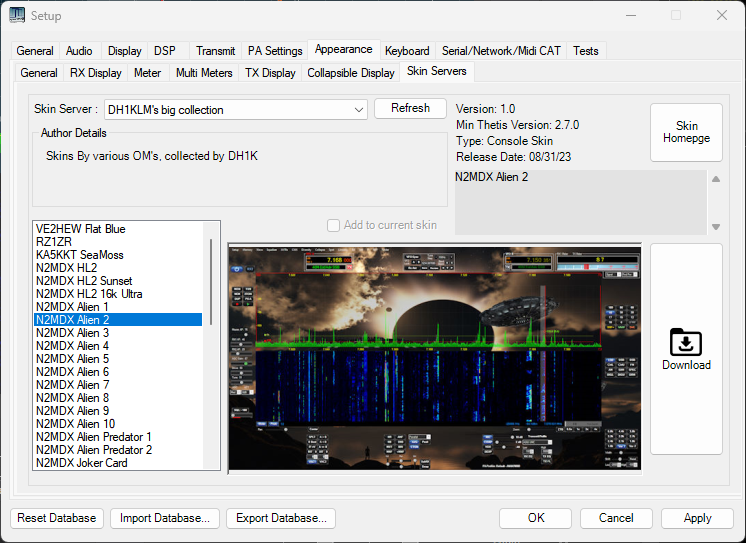Open the General sub-tab under Appearance
This screenshot has height=543, width=746.
pos(39,73)
